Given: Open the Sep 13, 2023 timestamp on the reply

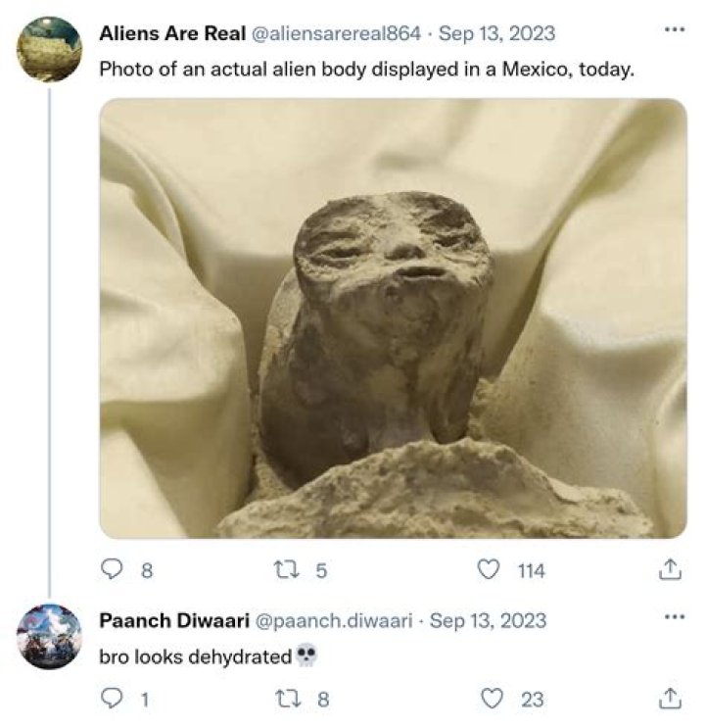Looking at the screenshot, I should click(488, 620).
